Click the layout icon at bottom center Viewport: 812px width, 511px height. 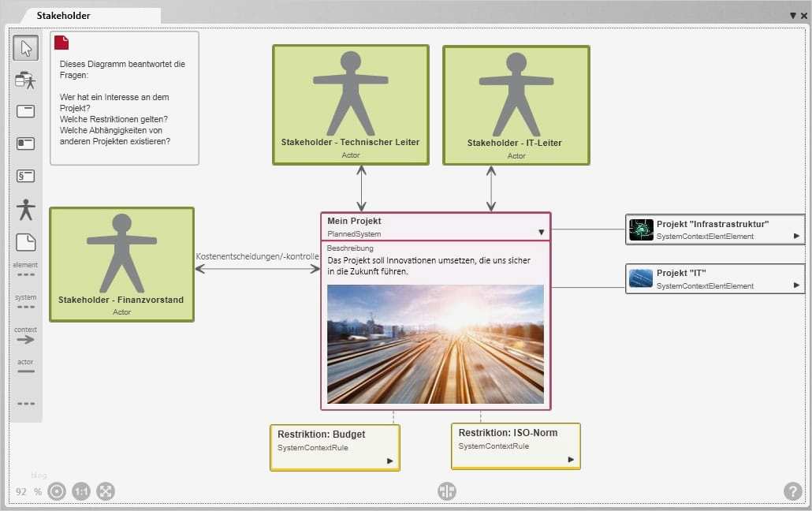[x=447, y=490]
